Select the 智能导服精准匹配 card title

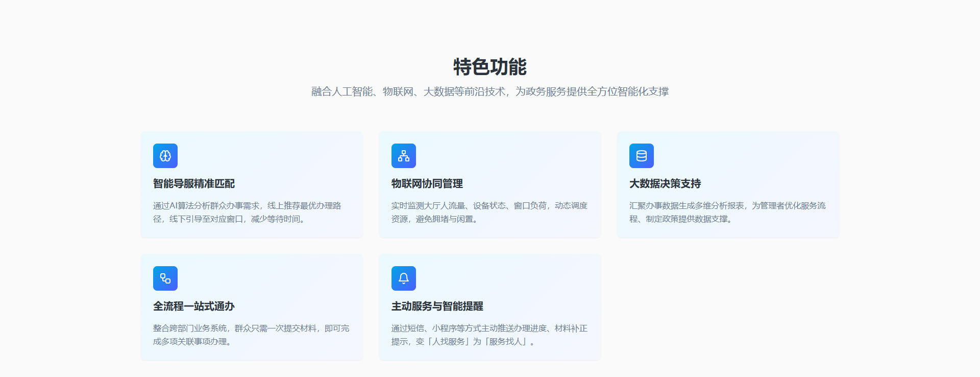click(x=194, y=183)
